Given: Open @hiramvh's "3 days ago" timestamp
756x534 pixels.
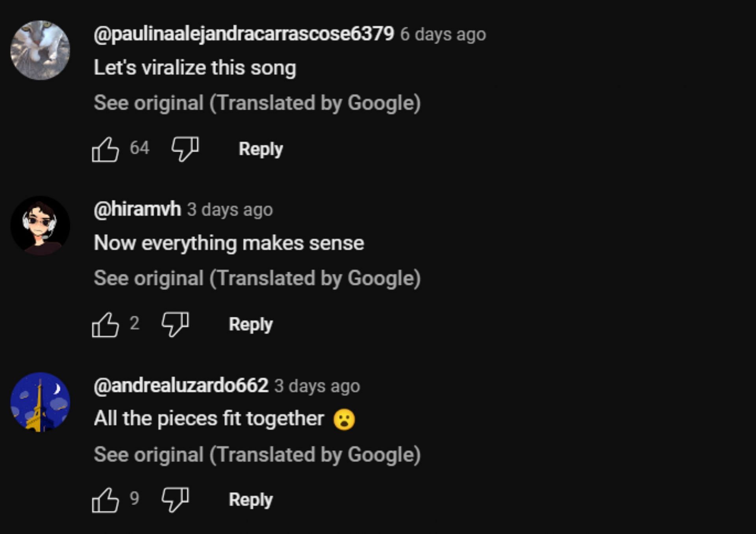Looking at the screenshot, I should (x=230, y=210).
